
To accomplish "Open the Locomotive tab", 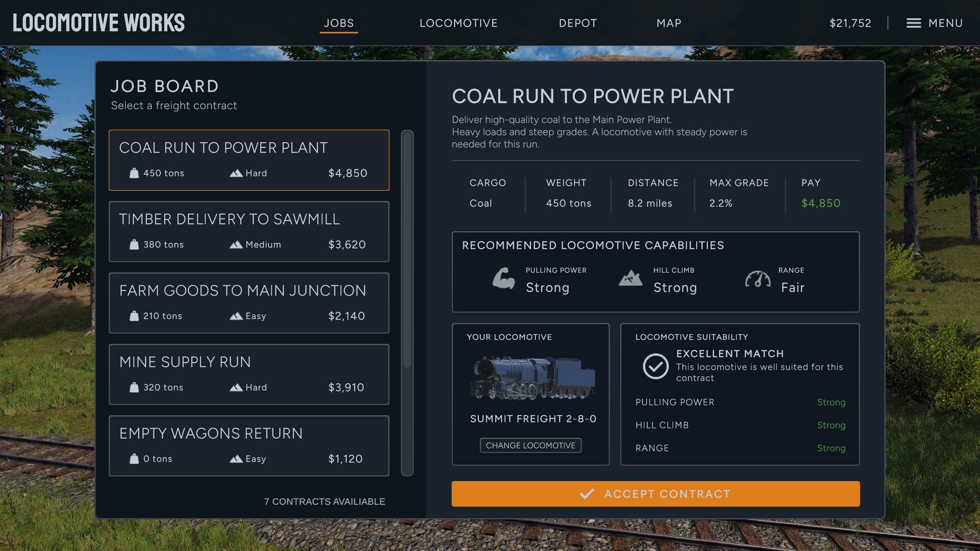I will click(458, 23).
